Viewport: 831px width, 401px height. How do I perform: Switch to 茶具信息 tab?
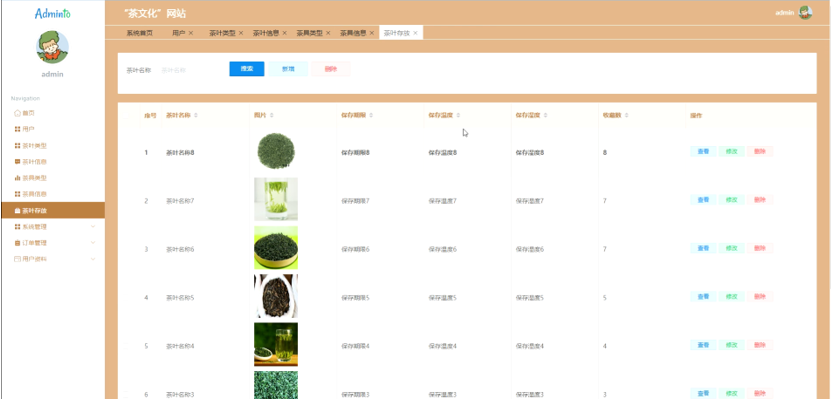point(353,33)
